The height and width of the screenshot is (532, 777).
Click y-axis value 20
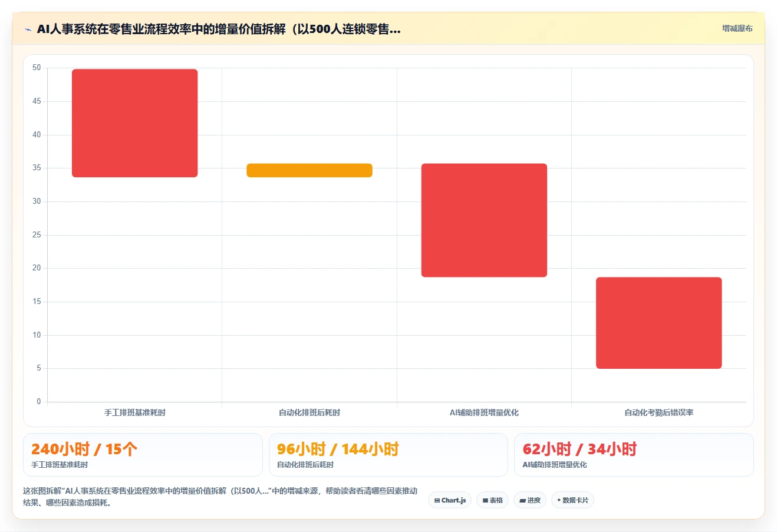37,268
